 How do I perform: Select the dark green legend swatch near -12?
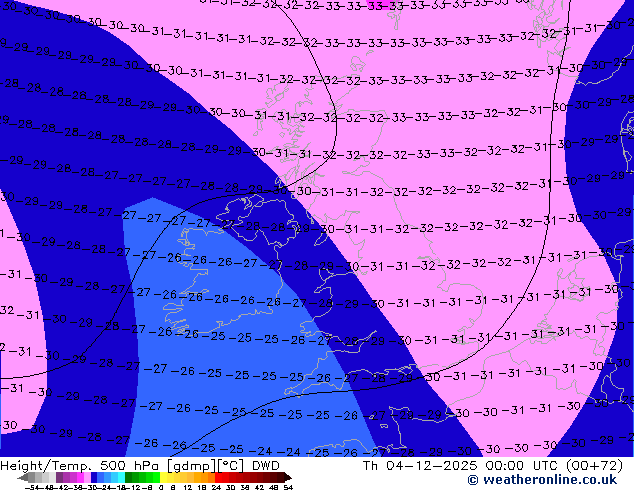129,477
